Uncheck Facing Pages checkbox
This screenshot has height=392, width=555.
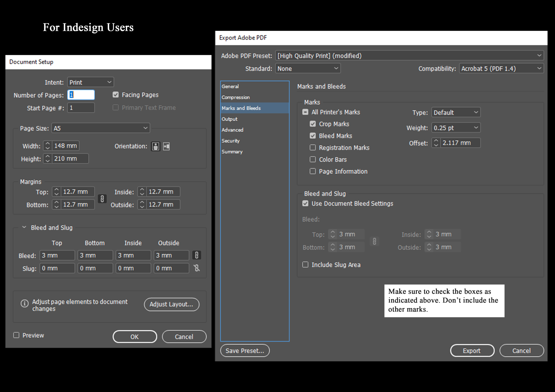115,95
